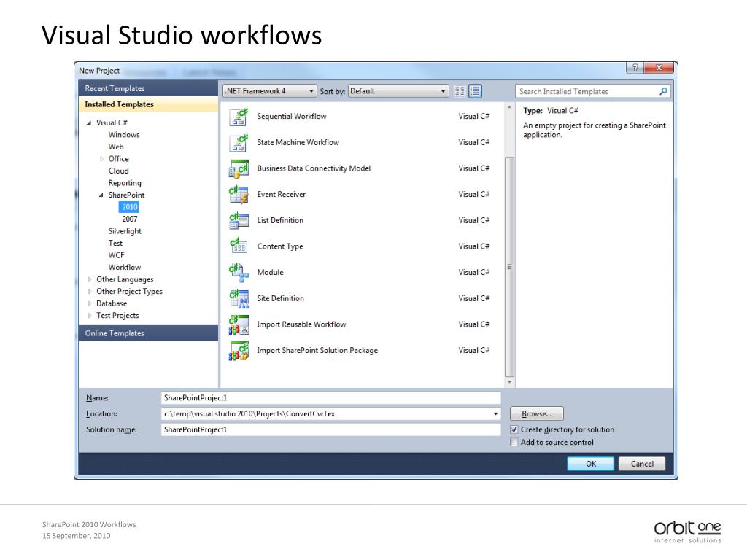Select the Module template icon
747x560 pixels.
coord(239,273)
